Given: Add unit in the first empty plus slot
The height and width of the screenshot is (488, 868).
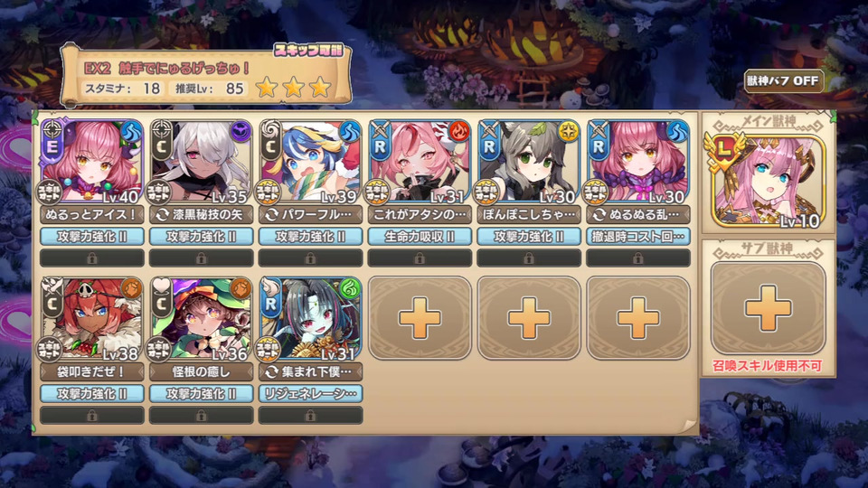Looking at the screenshot, I should pyautogui.click(x=420, y=318).
